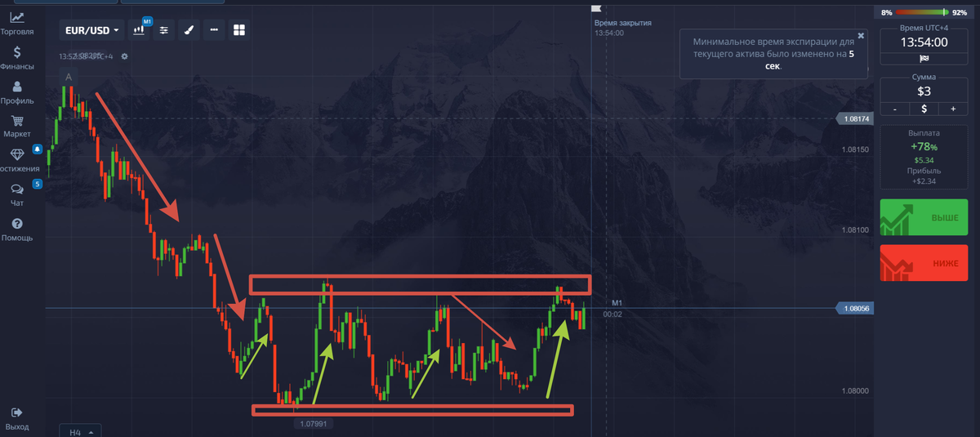
Task: Click the +78% payout value
Action: (924, 147)
